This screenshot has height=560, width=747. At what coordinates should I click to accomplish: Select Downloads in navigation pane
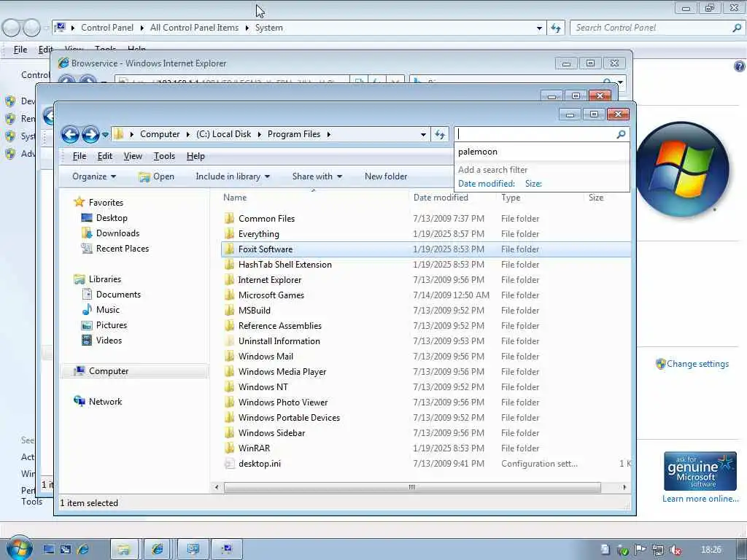click(117, 233)
